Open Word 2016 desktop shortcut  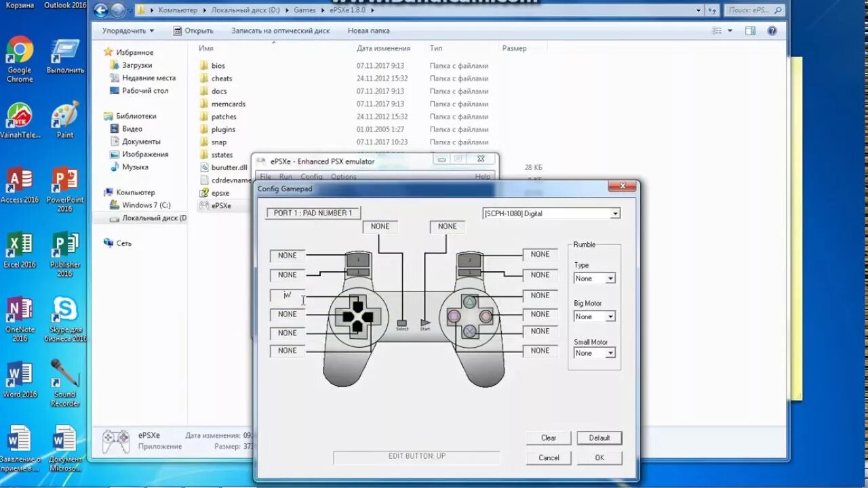pyautogui.click(x=20, y=380)
